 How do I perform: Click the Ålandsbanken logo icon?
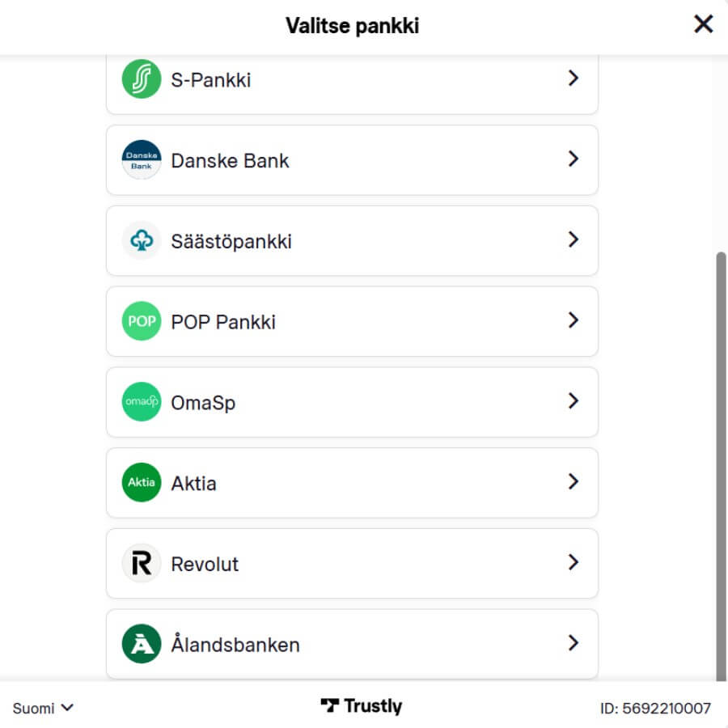pyautogui.click(x=142, y=645)
